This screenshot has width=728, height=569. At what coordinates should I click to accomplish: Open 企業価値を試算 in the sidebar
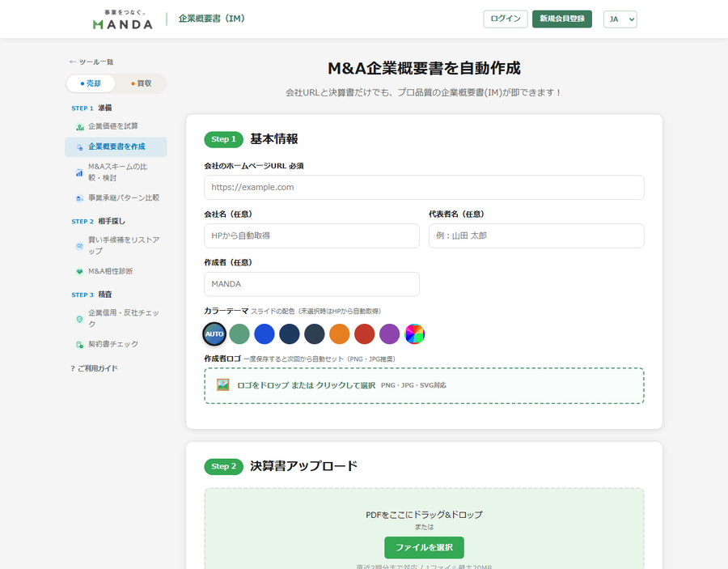pyautogui.click(x=116, y=126)
